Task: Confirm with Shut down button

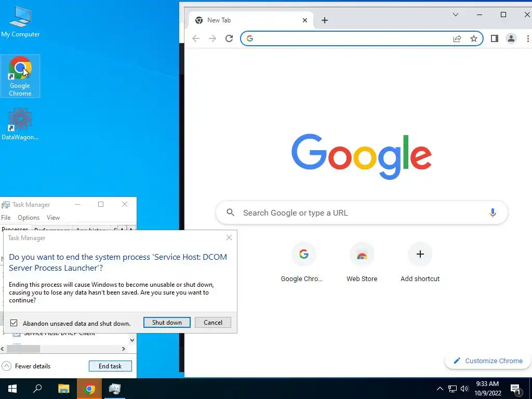Action: tap(167, 323)
